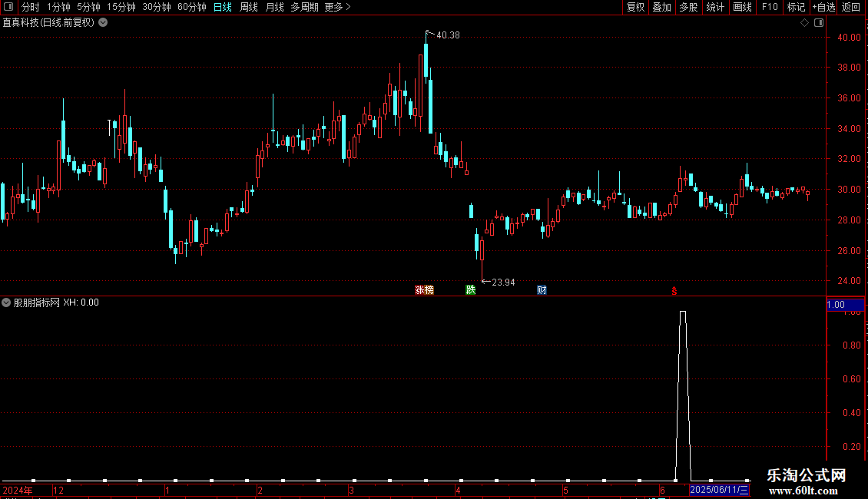Select the 30分钟 period

point(157,7)
